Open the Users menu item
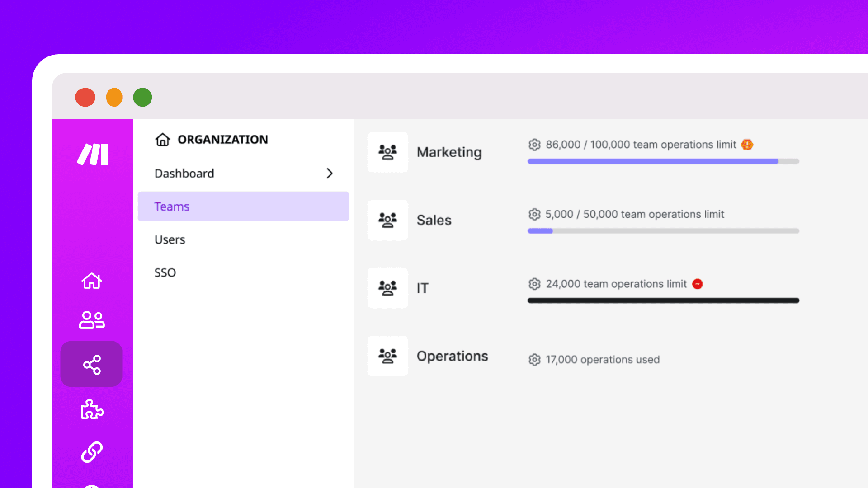The width and height of the screenshot is (868, 488). coord(170,239)
